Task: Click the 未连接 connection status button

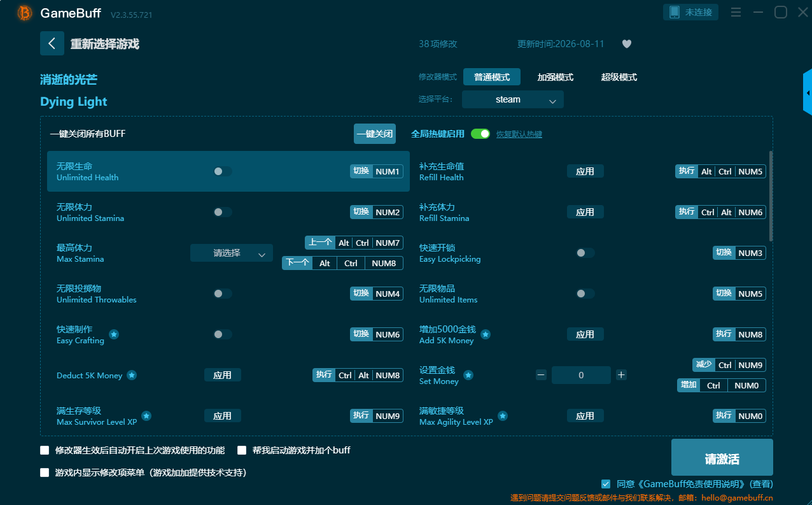Action: (691, 12)
